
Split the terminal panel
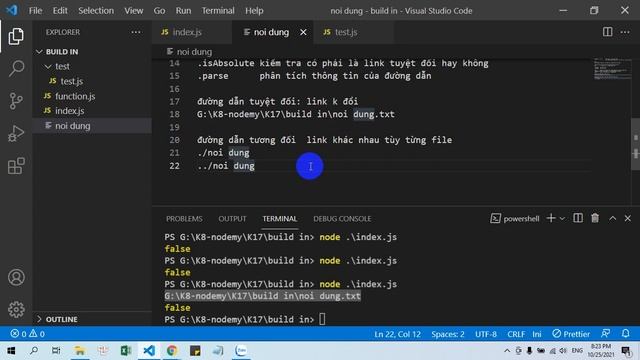(578, 218)
